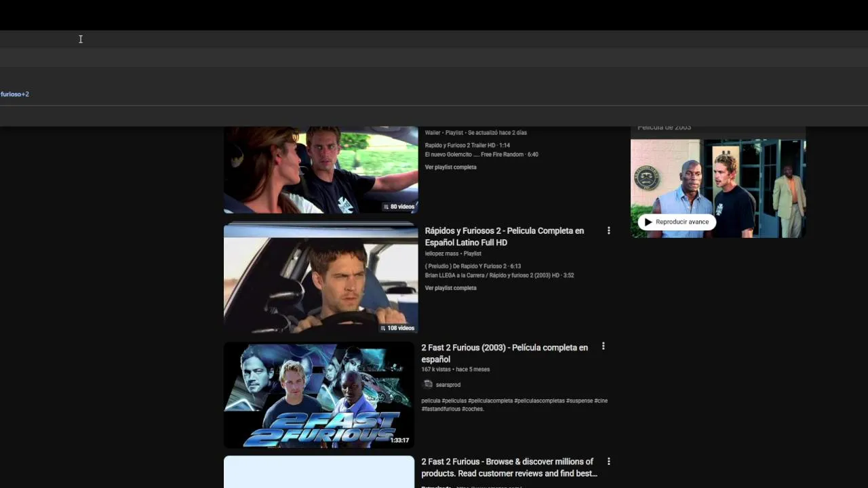Open thumbnail with 108 videos badge

pyautogui.click(x=321, y=278)
